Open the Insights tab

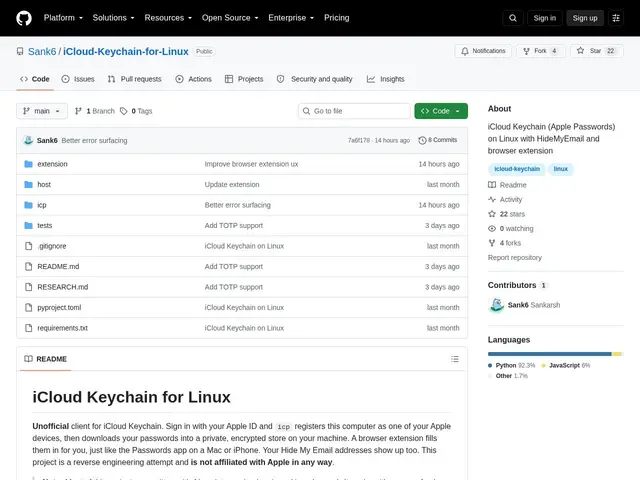(385, 79)
